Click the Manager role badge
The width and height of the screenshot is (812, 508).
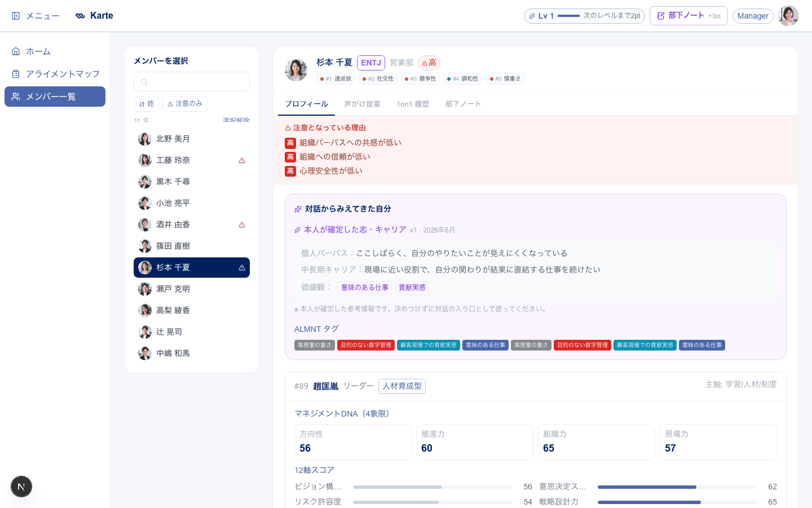pos(753,16)
